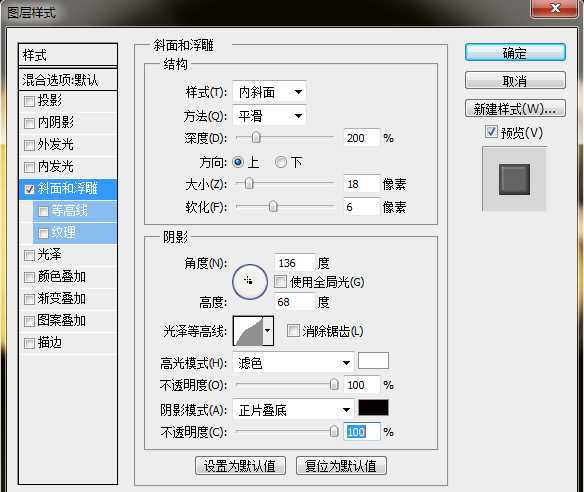Click the 大小 slider handle
Image resolution: width=584 pixels, height=492 pixels.
pyautogui.click(x=249, y=184)
